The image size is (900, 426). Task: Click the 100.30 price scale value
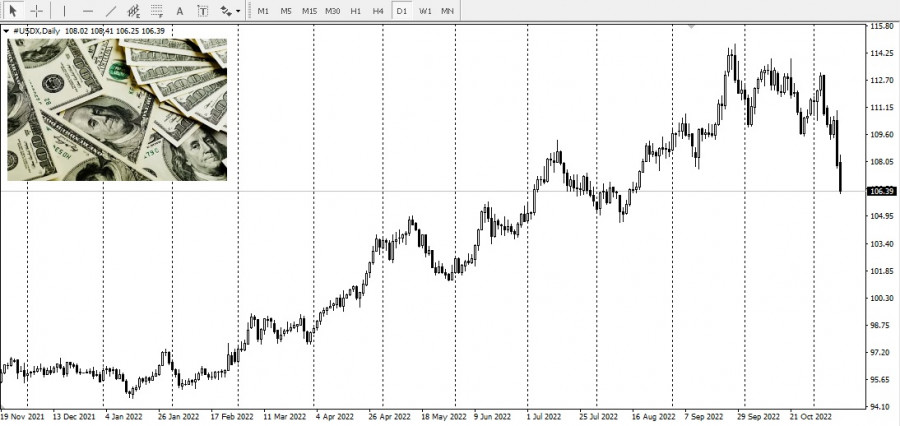tap(882, 298)
